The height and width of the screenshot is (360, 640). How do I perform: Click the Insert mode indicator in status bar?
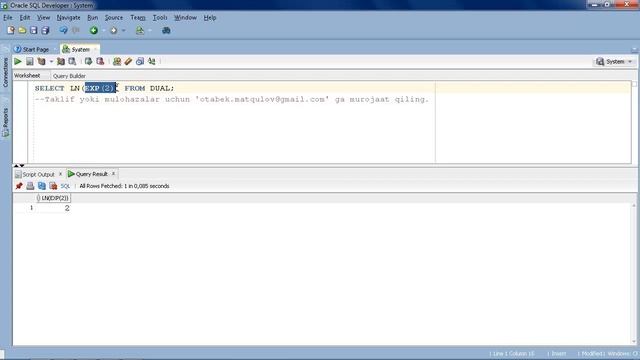(557, 353)
